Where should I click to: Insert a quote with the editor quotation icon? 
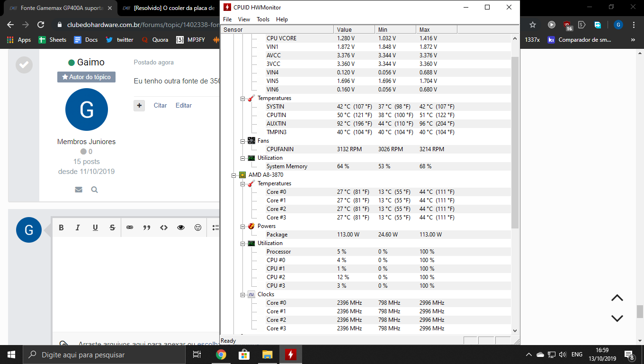coord(147,227)
